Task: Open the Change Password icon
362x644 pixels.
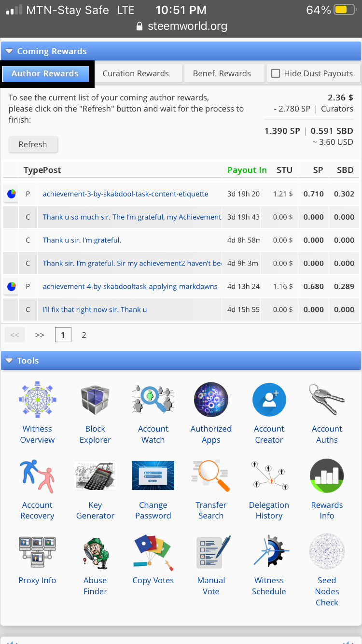Action: click(153, 476)
